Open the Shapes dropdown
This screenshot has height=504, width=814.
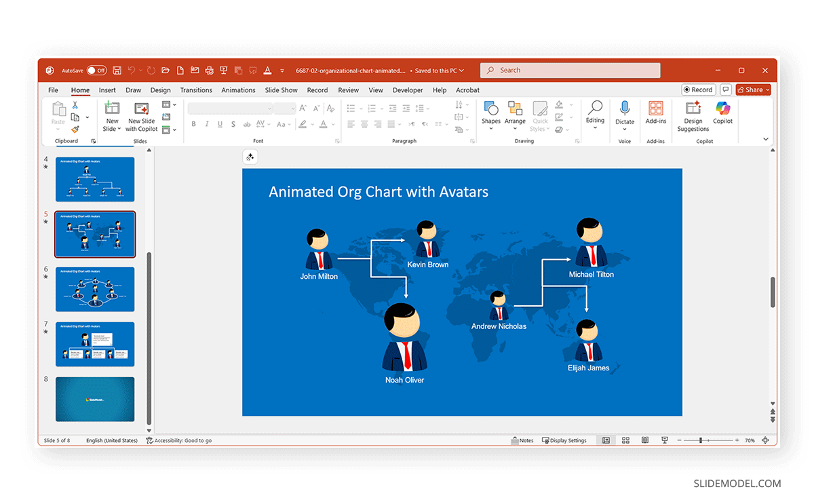click(x=491, y=114)
